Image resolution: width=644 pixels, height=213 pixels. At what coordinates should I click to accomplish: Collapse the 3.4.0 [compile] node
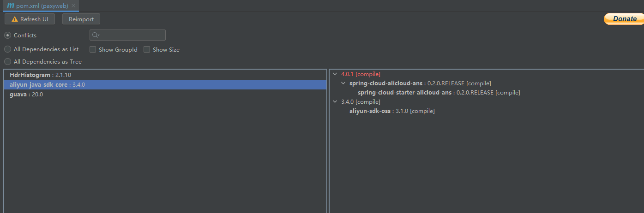coord(335,102)
